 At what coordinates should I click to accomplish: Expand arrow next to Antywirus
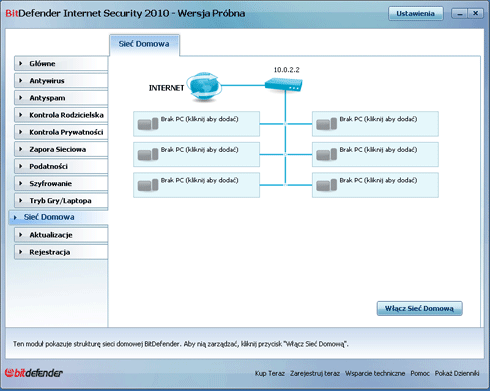coord(21,81)
